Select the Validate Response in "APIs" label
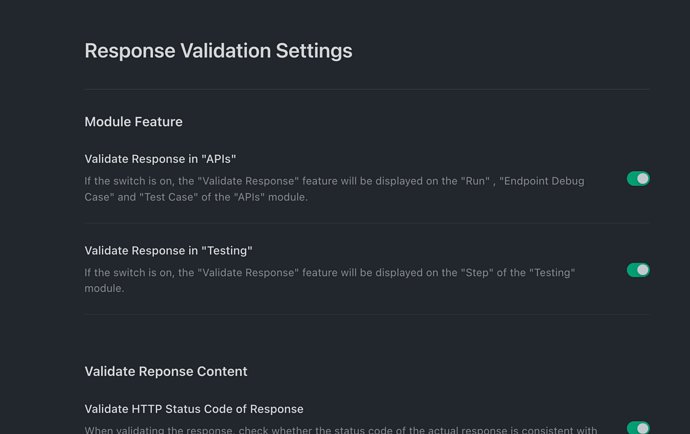Image resolution: width=690 pixels, height=434 pixels. [160, 159]
